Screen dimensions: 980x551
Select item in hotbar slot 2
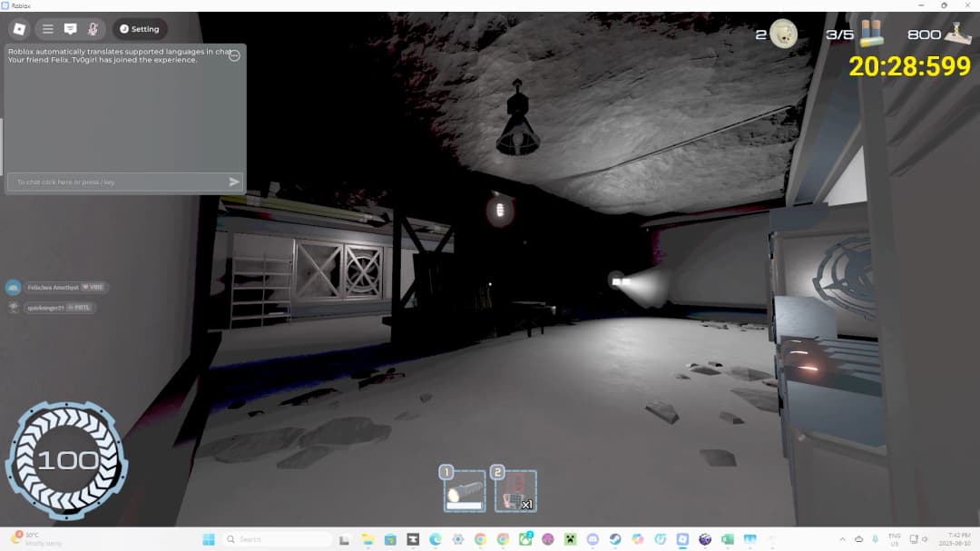tap(515, 491)
